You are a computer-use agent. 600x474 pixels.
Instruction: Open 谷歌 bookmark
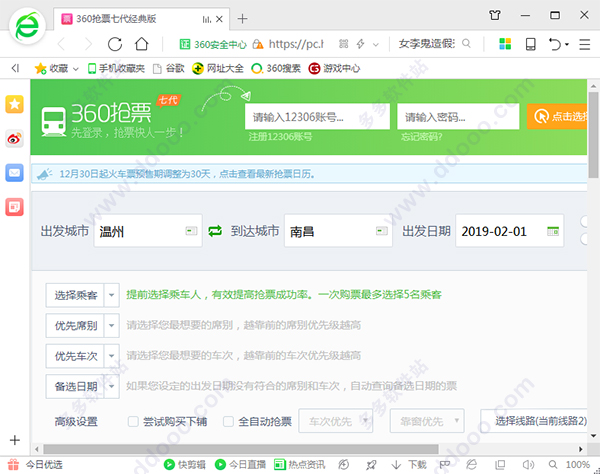169,68
